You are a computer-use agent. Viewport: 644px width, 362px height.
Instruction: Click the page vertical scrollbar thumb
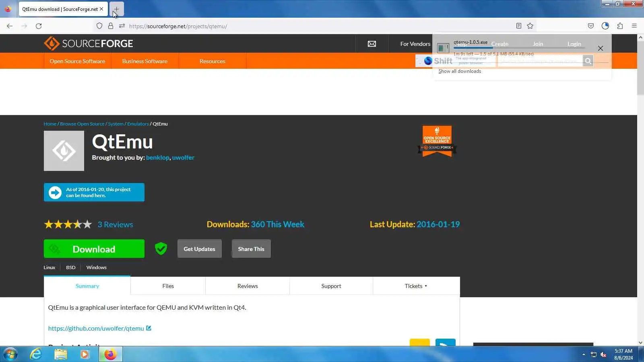click(x=640, y=67)
